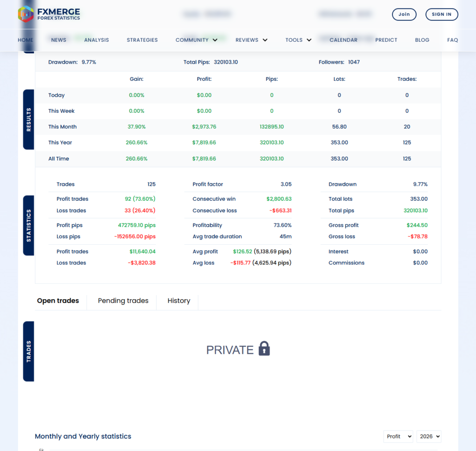Screen dimensions: 476x451
Task: Click Loss pips -152656.00 pips
Action: coord(135,236)
